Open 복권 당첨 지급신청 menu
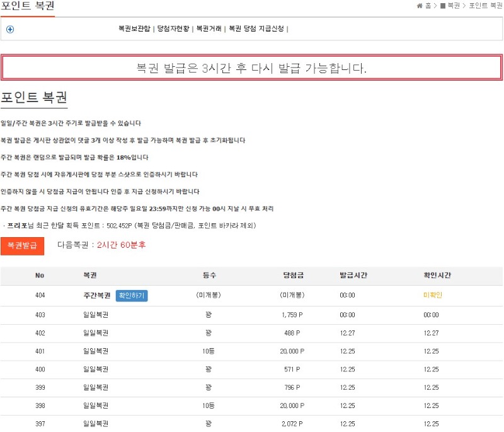Image resolution: width=504 pixels, height=432 pixels. [256, 29]
